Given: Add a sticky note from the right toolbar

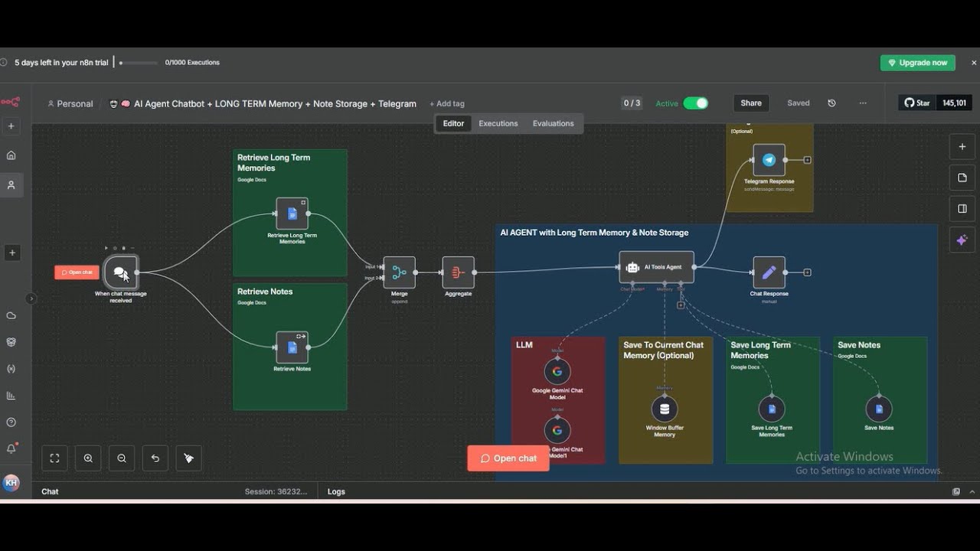Looking at the screenshot, I should (x=962, y=178).
